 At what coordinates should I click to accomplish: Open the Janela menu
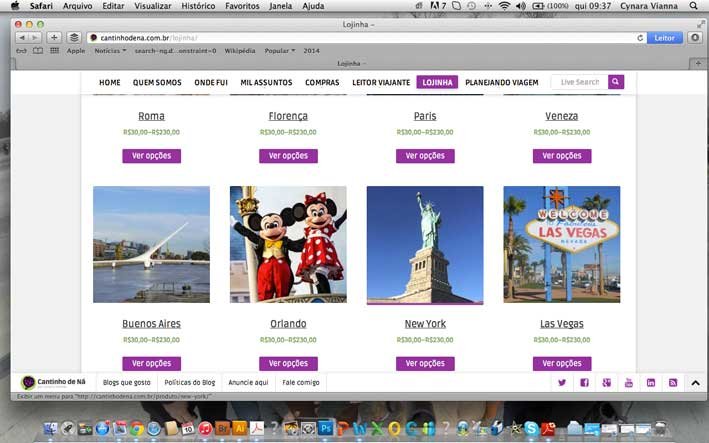click(280, 6)
